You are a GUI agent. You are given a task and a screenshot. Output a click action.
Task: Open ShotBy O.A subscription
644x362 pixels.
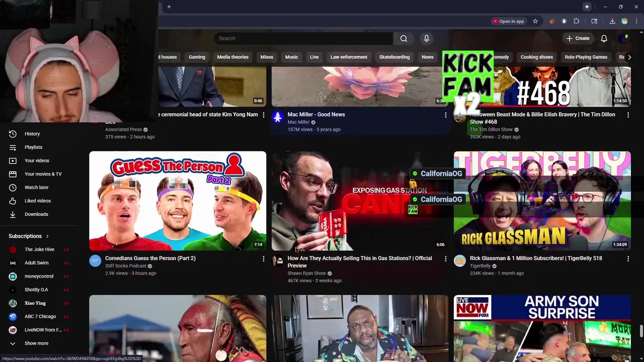[36, 290]
